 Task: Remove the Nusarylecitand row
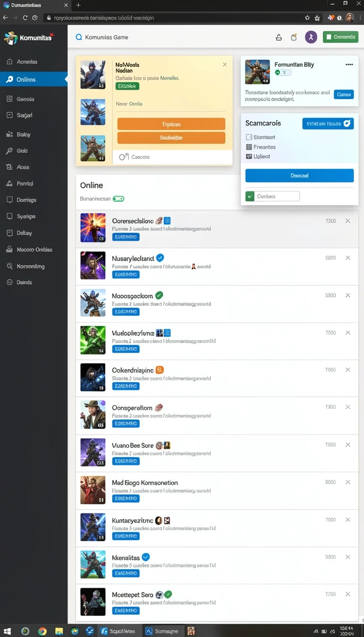coord(348,258)
